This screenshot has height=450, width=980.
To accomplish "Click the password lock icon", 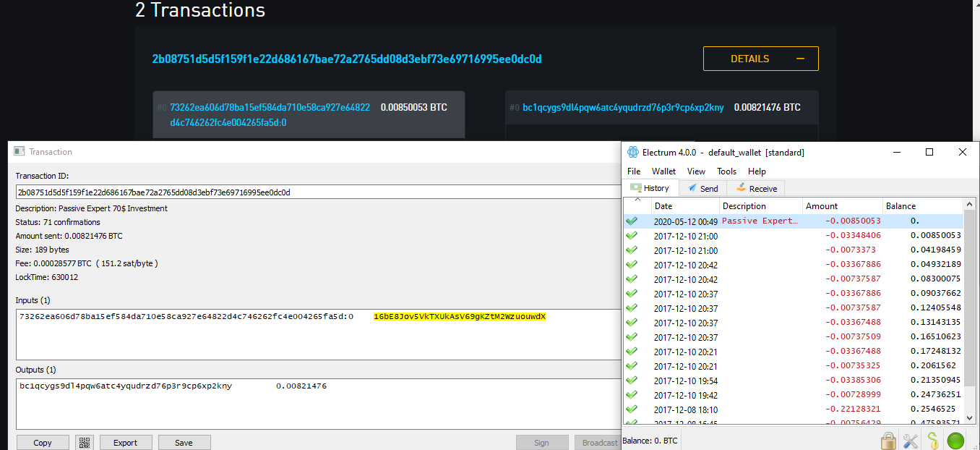I will click(888, 440).
